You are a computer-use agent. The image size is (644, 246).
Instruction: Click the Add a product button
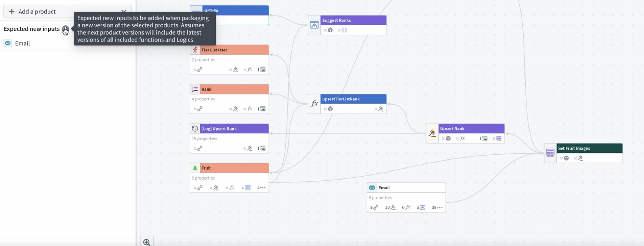tap(37, 12)
